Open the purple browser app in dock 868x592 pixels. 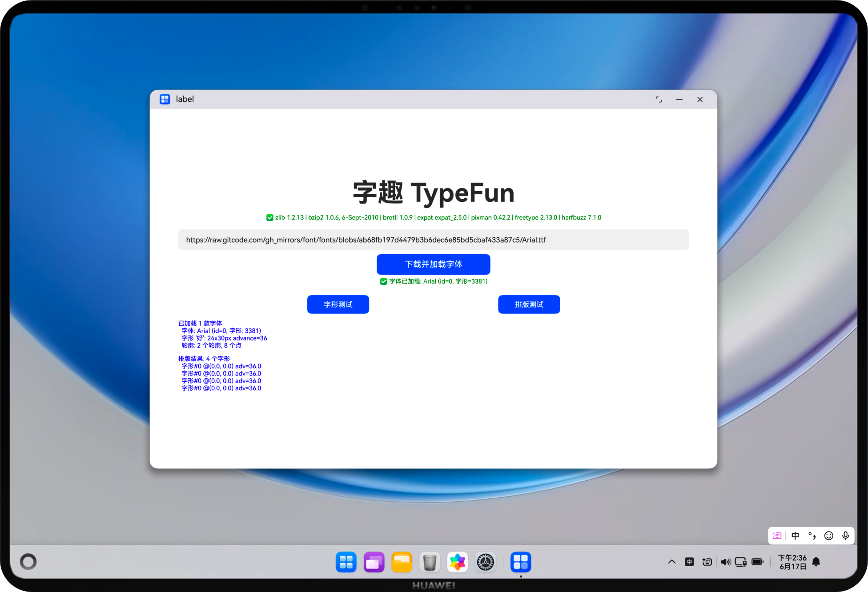coord(374,562)
